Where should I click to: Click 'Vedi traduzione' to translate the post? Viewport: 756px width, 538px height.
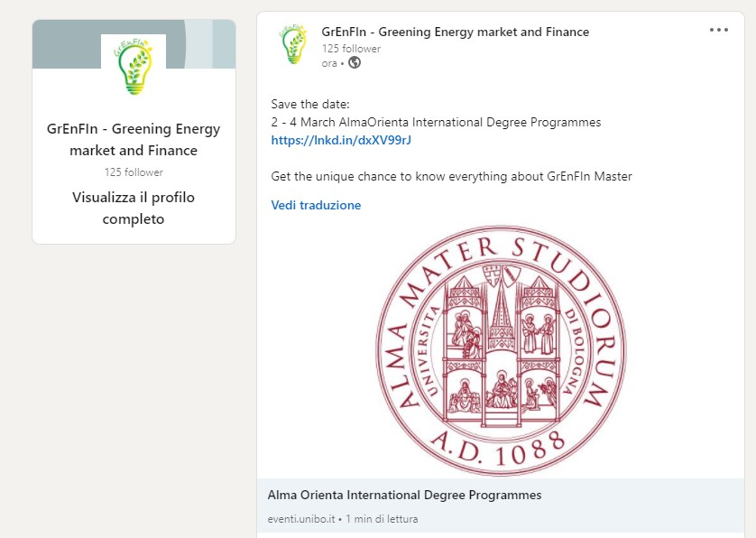(x=316, y=205)
